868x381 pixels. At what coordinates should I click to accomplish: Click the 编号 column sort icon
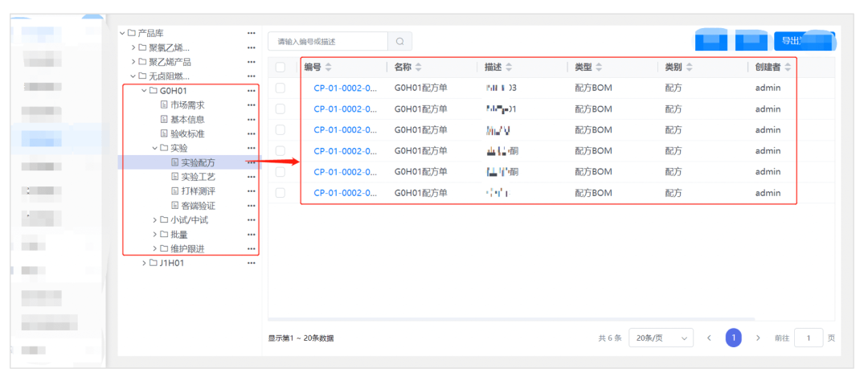click(328, 67)
